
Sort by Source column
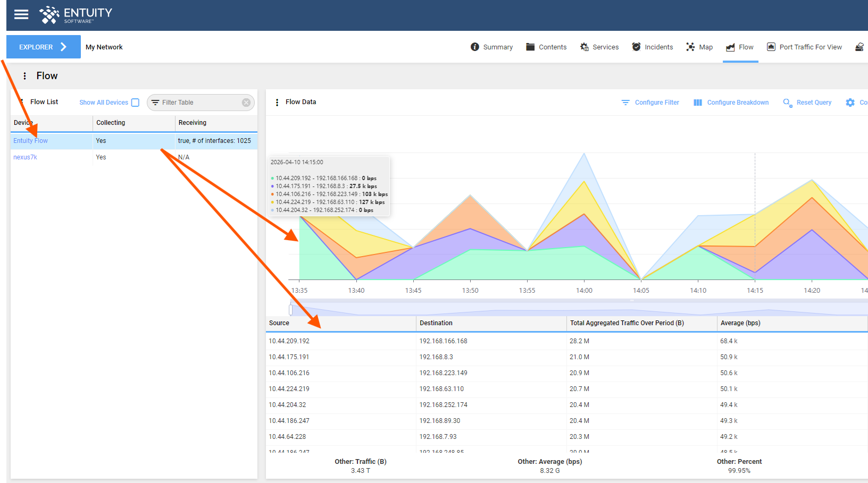[341, 323]
